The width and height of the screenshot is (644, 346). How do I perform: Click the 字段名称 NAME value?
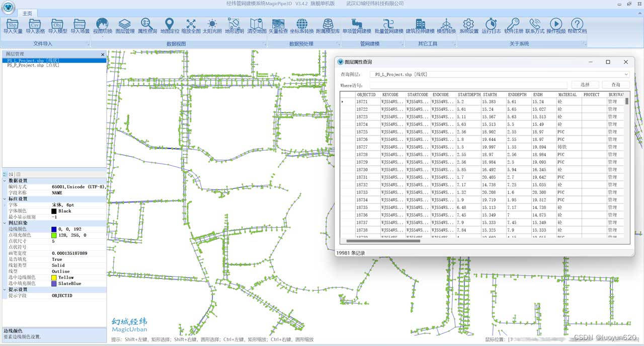(x=78, y=193)
